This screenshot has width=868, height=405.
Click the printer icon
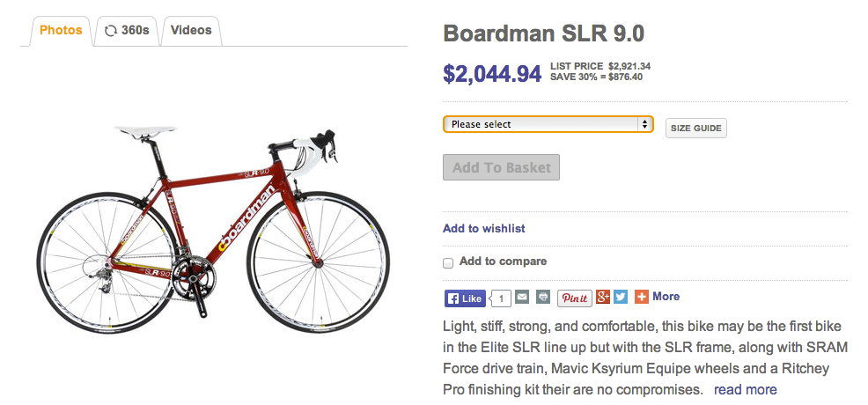coord(543,298)
